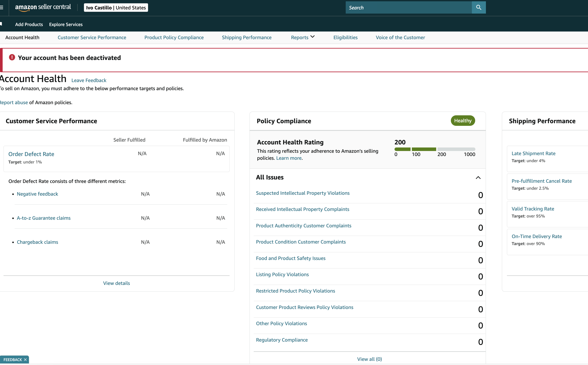588x365 pixels.
Task: Click the Report abuse link
Action: [x=14, y=102]
